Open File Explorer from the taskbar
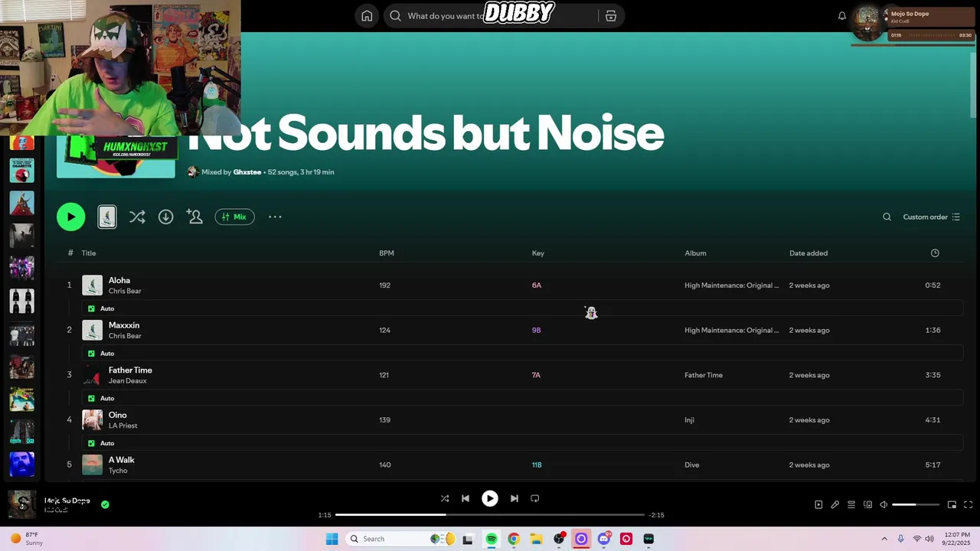 [x=536, y=539]
